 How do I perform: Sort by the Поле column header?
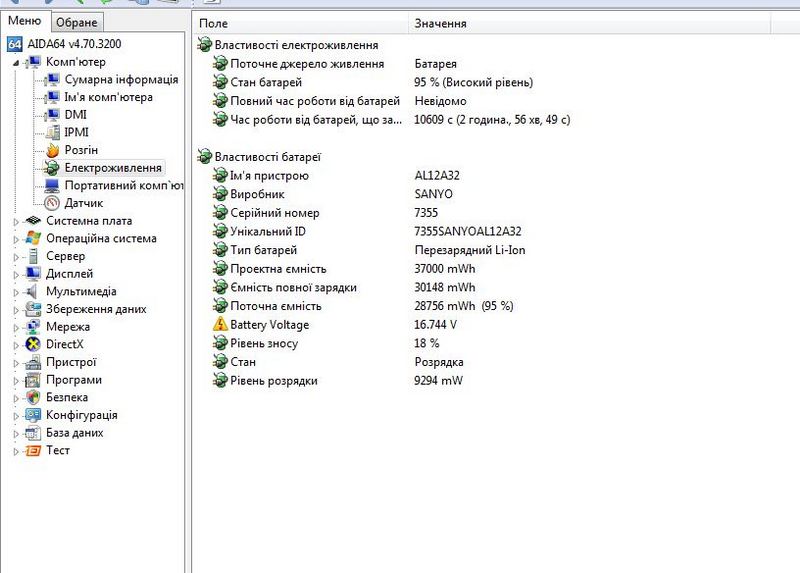pos(300,23)
